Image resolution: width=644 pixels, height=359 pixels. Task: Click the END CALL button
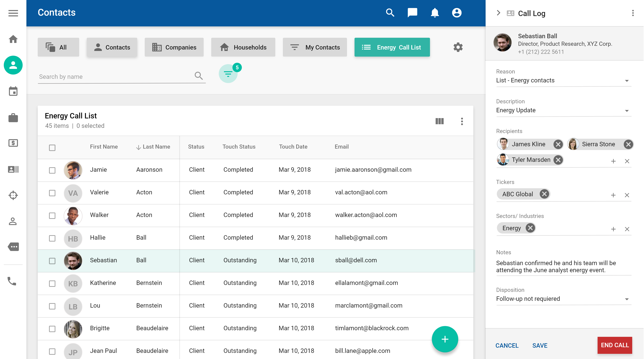[x=614, y=345]
